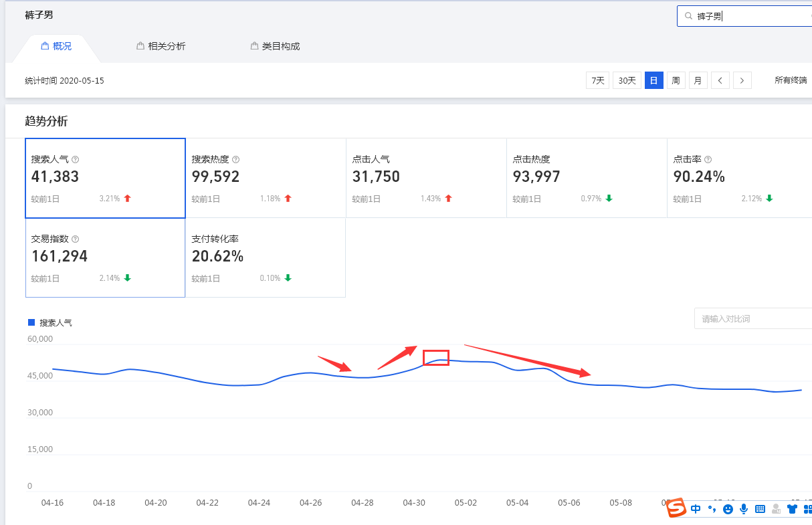Viewport: 812px width, 525px height.
Task: Click help icon next to 搜索人气
Action: 76,160
